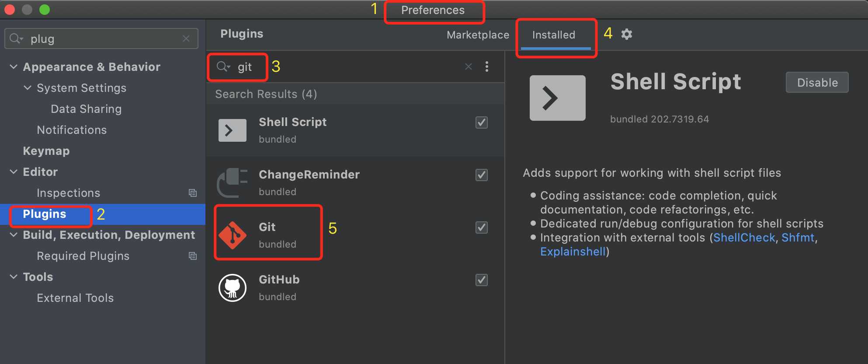This screenshot has height=364, width=868.
Task: Click the settings search field with 'plug'
Action: pos(101,38)
